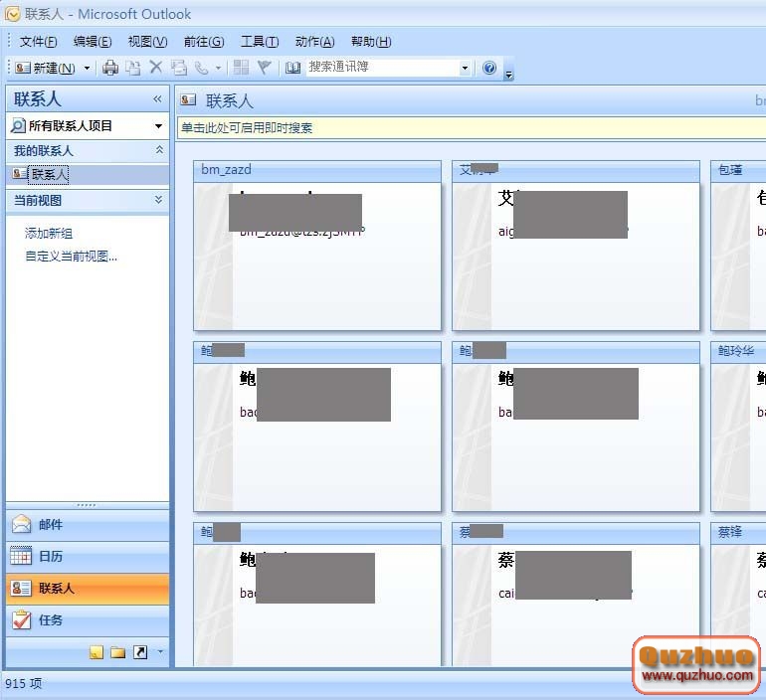The height and width of the screenshot is (700, 766).
Task: Open the toolbar options overflow arrow
Action: [x=508, y=75]
